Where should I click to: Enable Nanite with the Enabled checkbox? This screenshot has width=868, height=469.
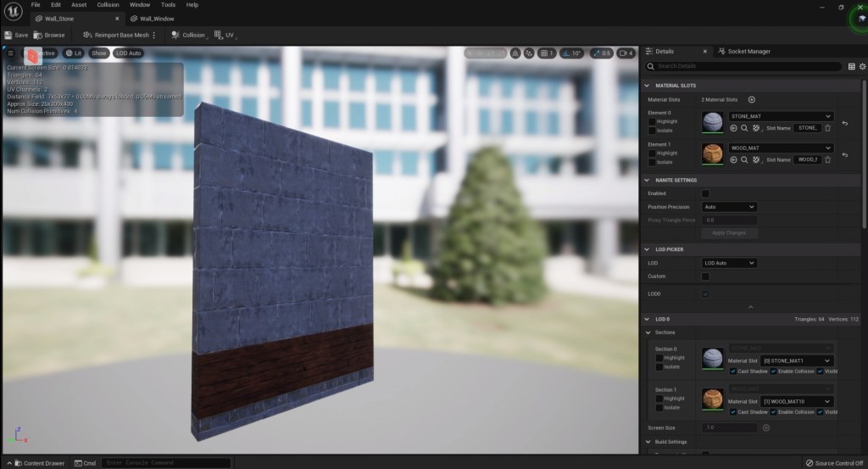704,193
